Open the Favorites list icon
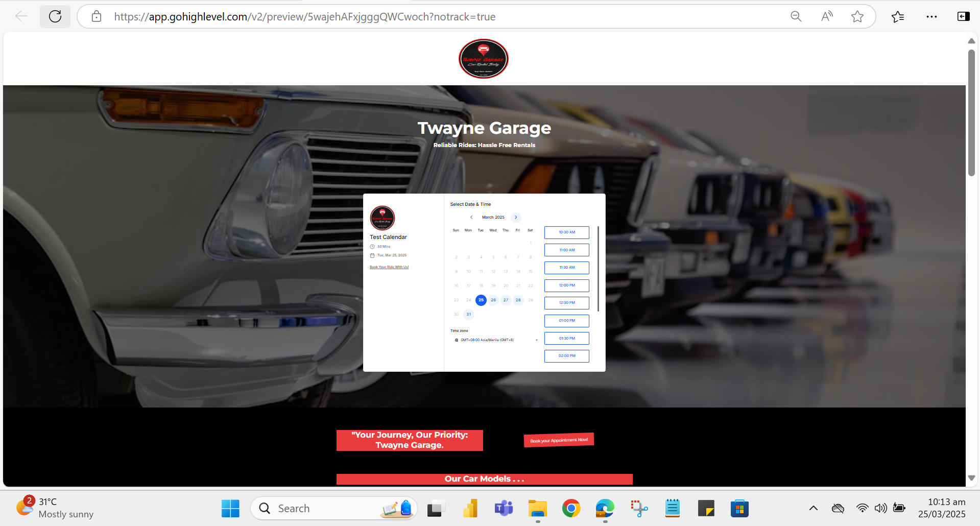Viewport: 980px width, 526px height. 898,16
